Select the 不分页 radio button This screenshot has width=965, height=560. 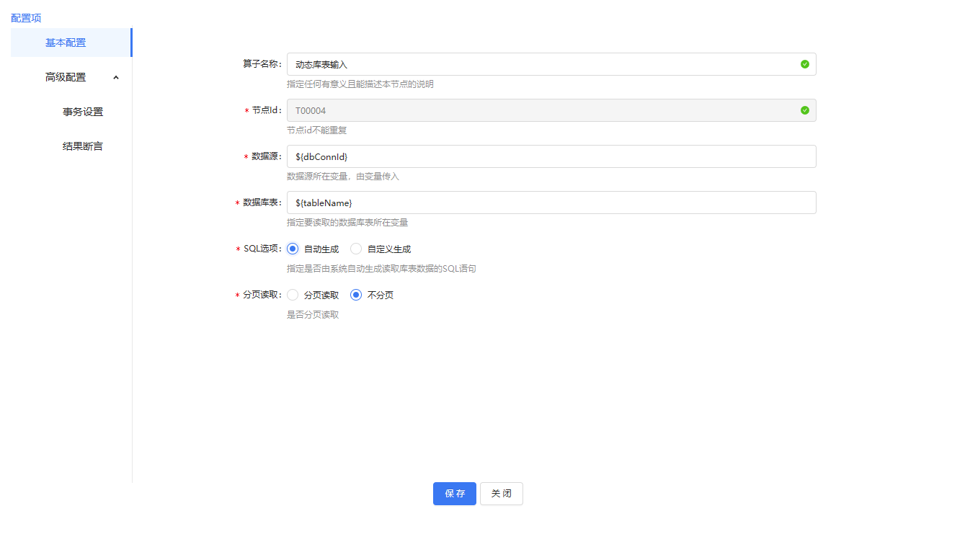coord(356,295)
